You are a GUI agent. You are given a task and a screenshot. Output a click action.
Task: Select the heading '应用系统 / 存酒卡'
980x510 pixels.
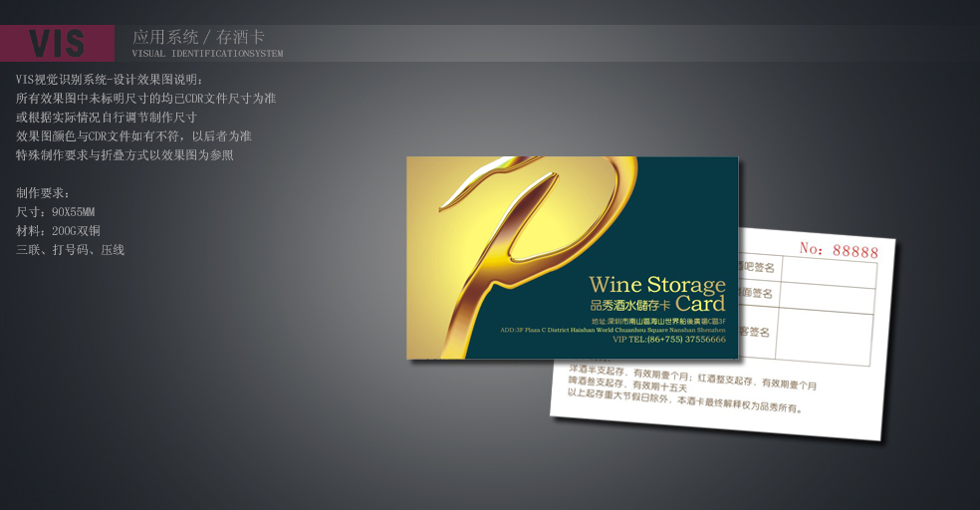click(x=198, y=37)
